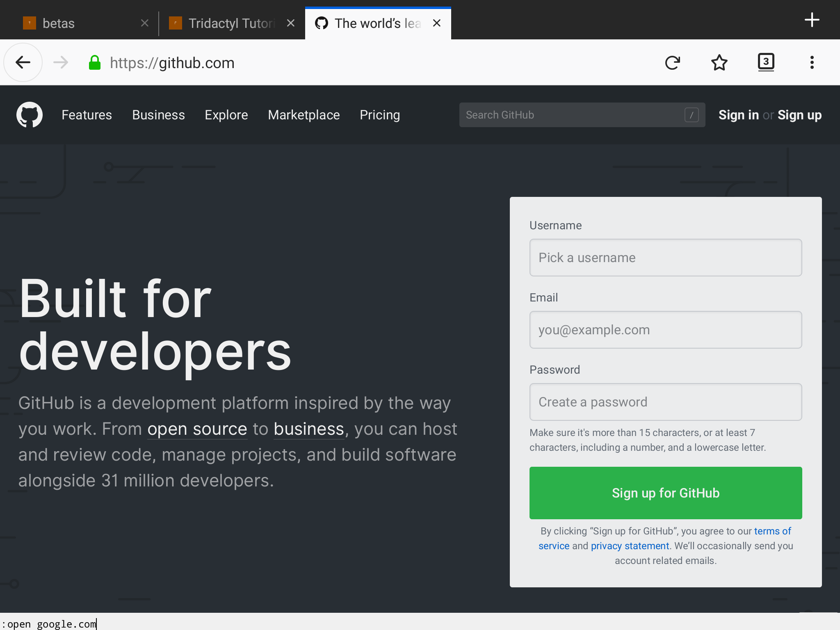
Task: Click the HTTPS padlock security icon
Action: point(94,63)
